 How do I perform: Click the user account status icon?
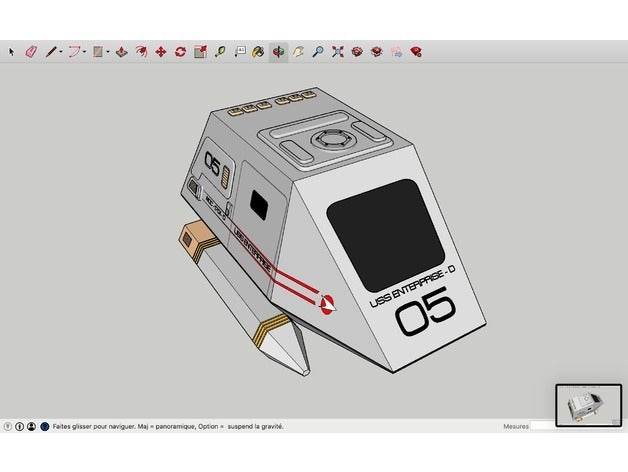31,426
